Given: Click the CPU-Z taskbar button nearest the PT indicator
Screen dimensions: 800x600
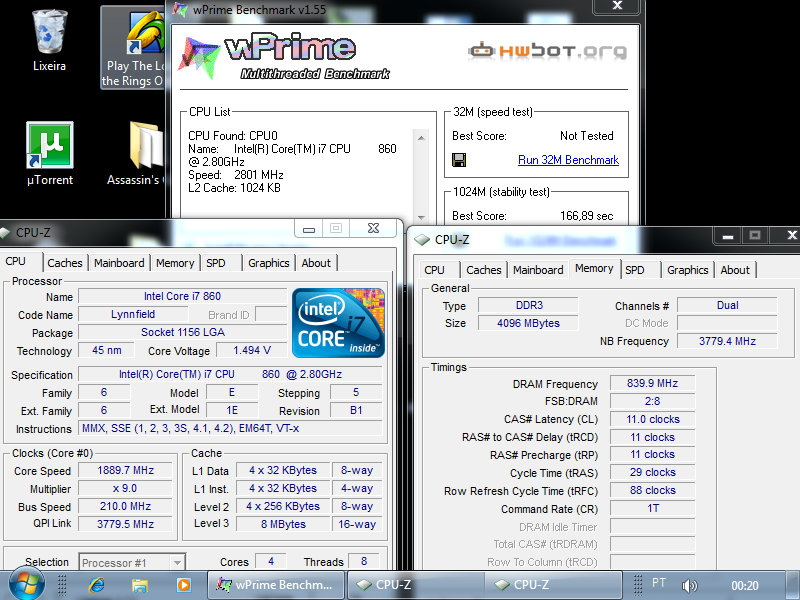Looking at the screenshot, I should click(x=553, y=585).
